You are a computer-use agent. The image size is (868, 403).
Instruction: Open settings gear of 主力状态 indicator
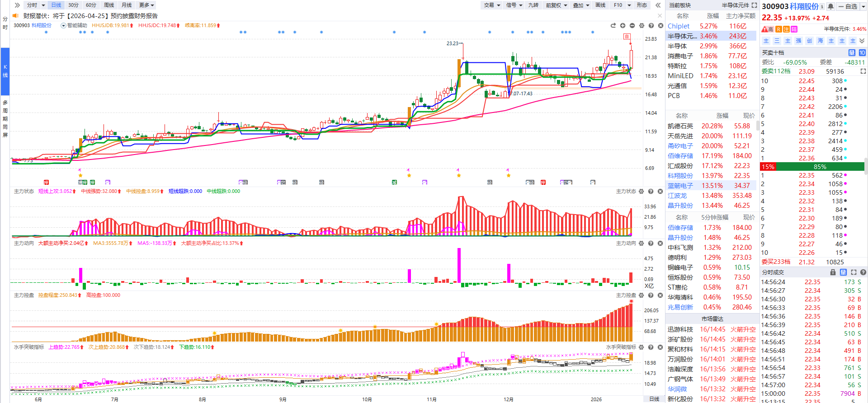click(641, 192)
